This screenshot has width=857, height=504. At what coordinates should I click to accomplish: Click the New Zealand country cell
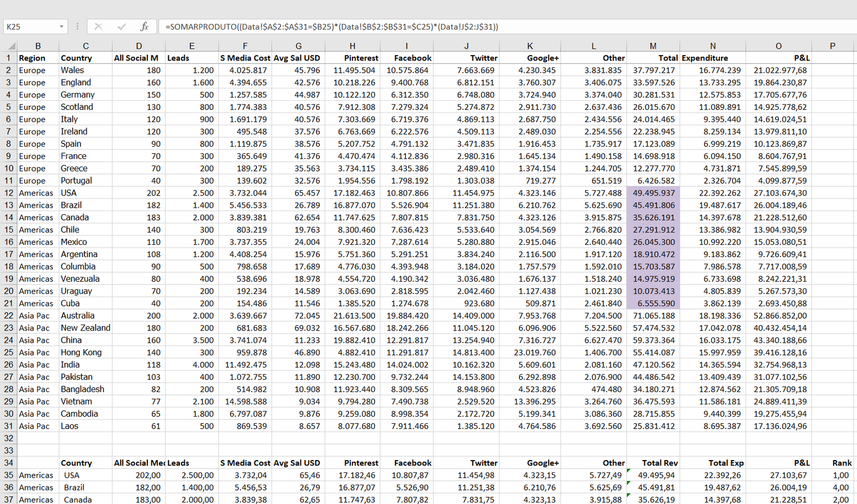point(85,328)
